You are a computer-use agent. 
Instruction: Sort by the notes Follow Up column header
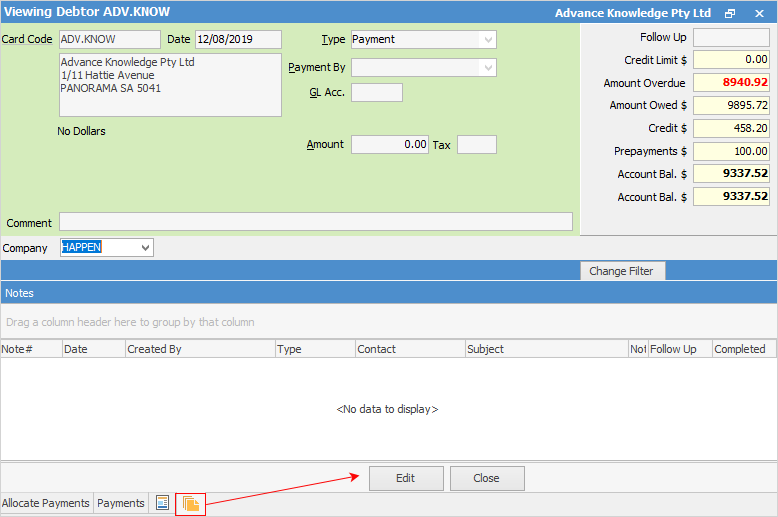click(x=680, y=349)
